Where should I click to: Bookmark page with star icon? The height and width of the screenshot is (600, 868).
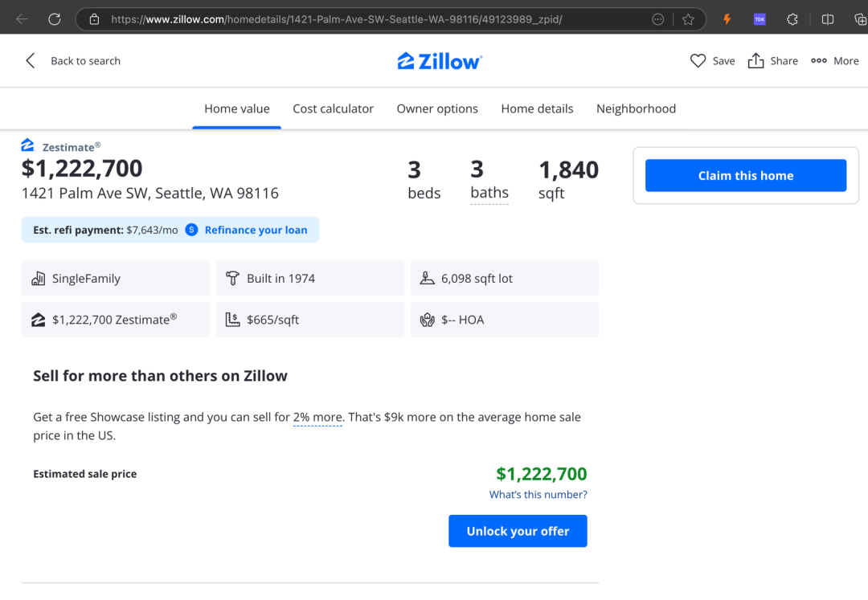click(x=688, y=19)
